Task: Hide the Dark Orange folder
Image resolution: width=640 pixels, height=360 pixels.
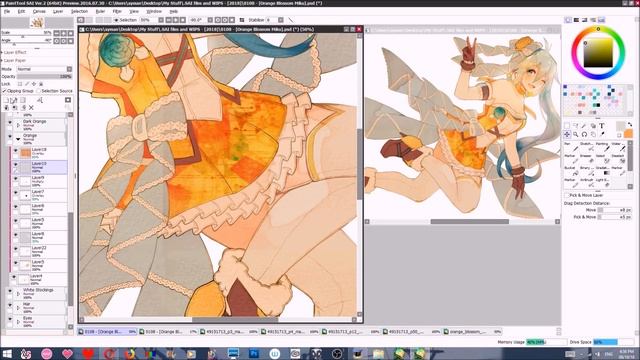Action: click(x=10, y=122)
